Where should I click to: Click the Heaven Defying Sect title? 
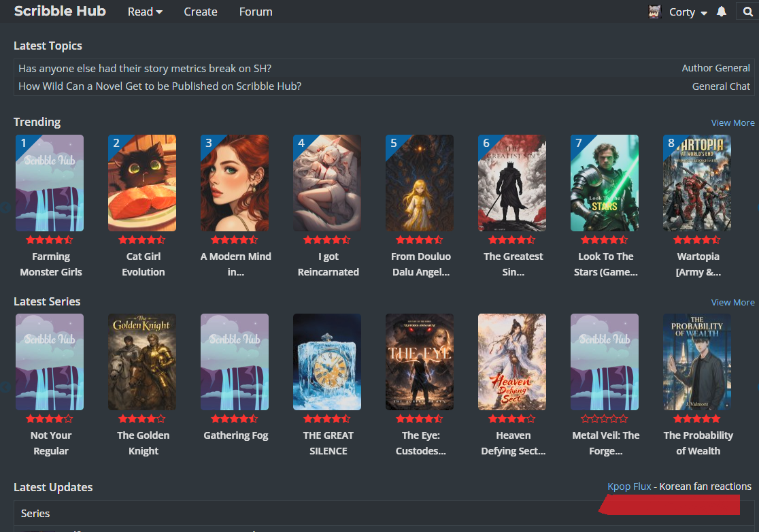(513, 443)
